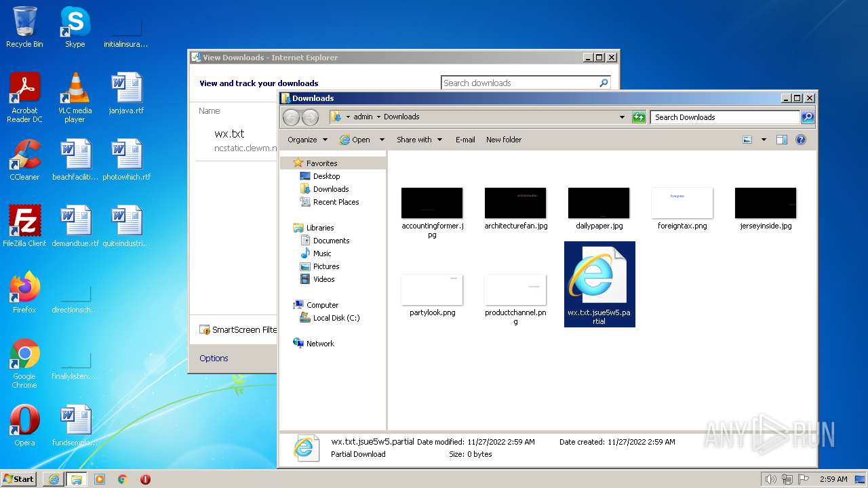This screenshot has height=488, width=868.
Task: Select architecturefan.jpg file
Action: tap(515, 209)
